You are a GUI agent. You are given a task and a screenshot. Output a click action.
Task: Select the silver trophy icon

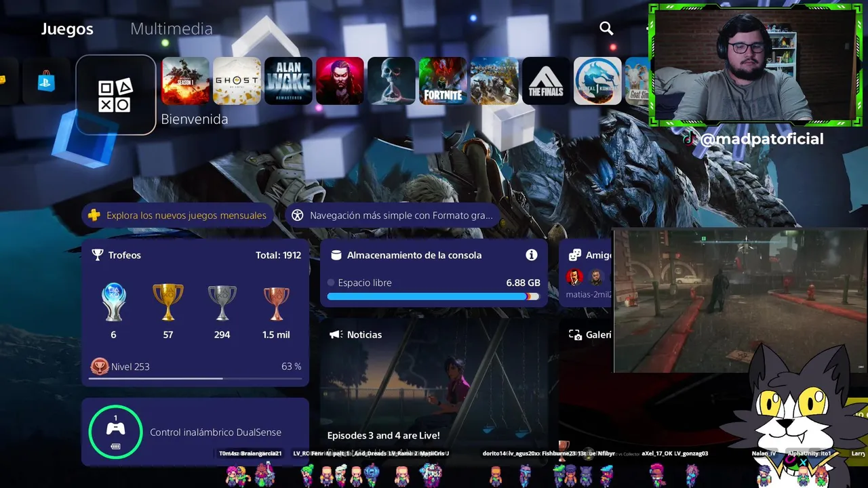point(222,302)
